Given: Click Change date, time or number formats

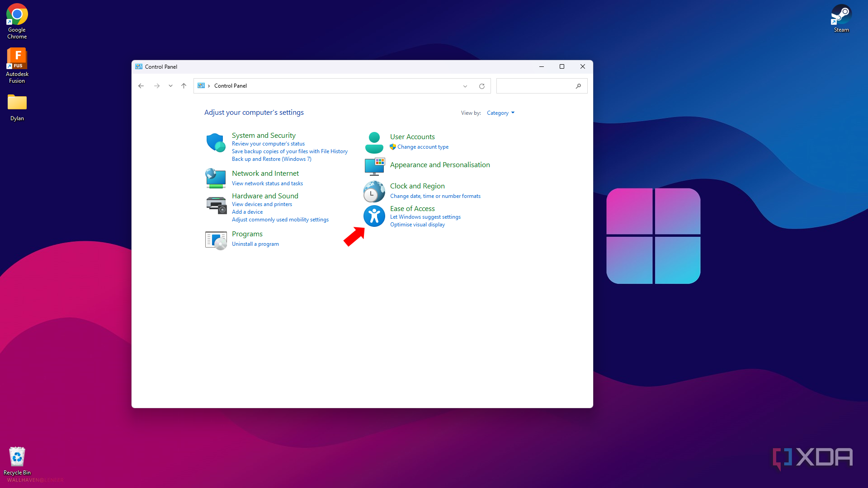Looking at the screenshot, I should pyautogui.click(x=435, y=196).
